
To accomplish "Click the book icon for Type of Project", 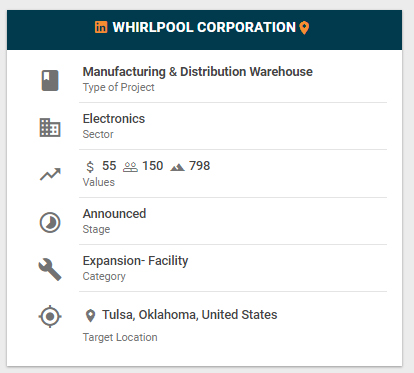I will click(x=50, y=80).
